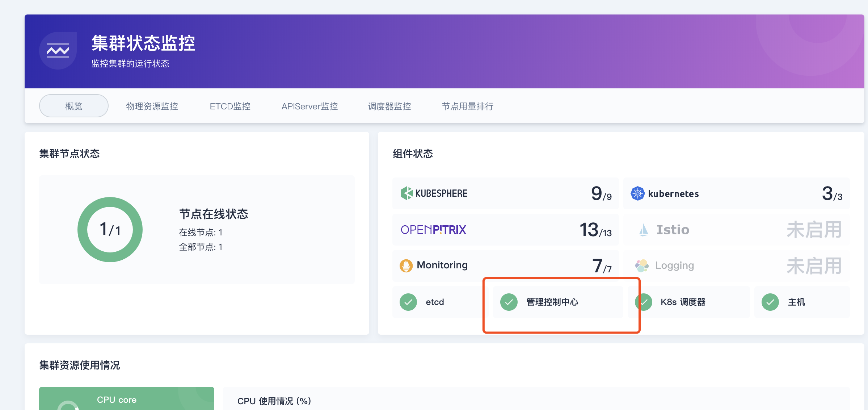Open the ETCD监控 tab
The height and width of the screenshot is (410, 868).
[230, 106]
